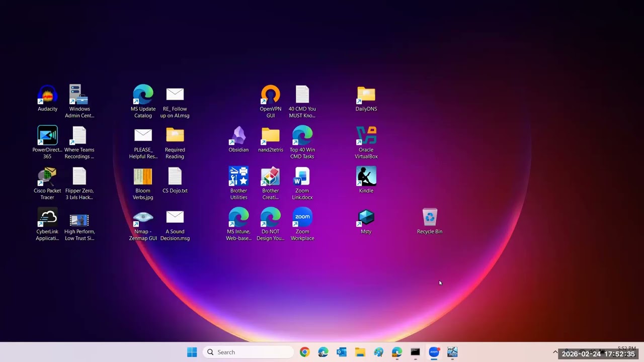
Task: Select the Do NOT Design You shortcut
Action: click(271, 225)
